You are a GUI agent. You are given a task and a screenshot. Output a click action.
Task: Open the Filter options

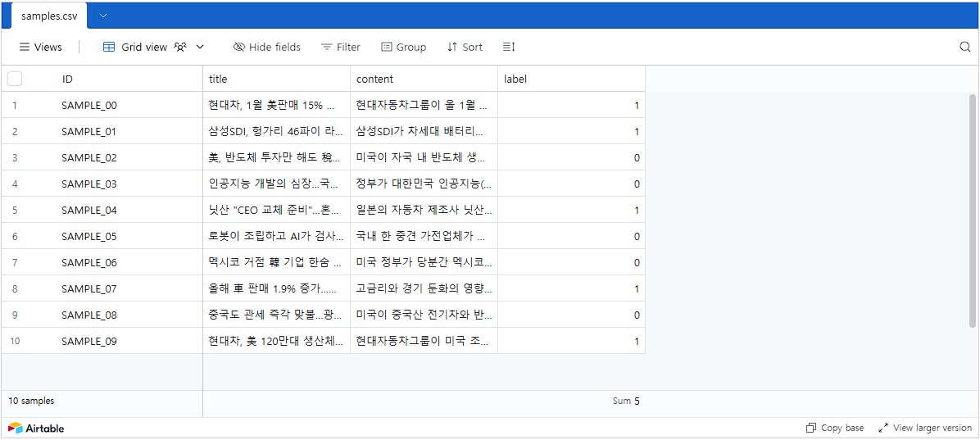coord(341,47)
